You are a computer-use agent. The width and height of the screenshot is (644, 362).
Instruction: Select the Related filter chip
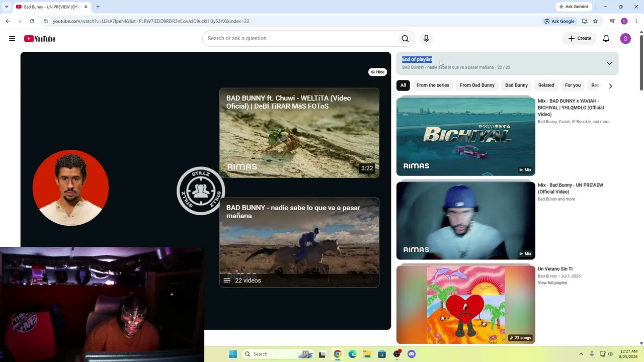(546, 85)
